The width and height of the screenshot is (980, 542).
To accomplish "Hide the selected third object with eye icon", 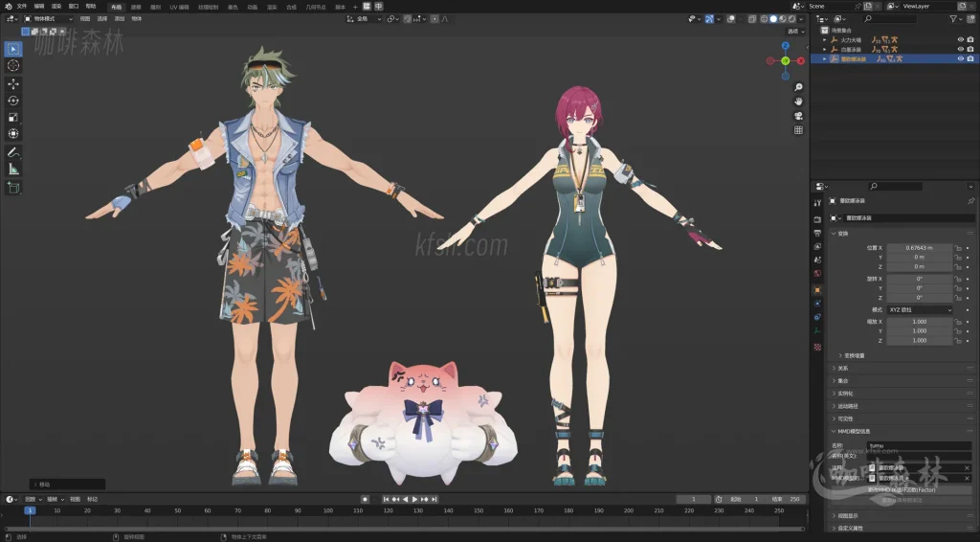I will (x=961, y=58).
